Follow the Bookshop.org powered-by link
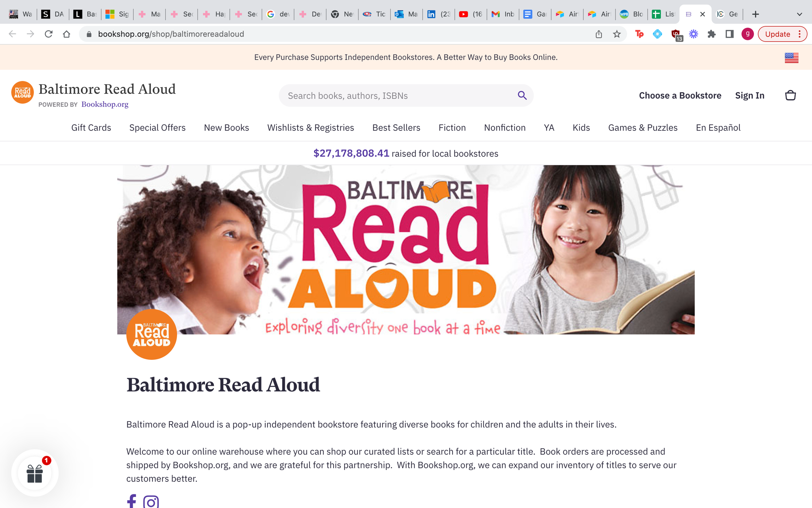Viewport: 812px width, 508px height. [105, 104]
